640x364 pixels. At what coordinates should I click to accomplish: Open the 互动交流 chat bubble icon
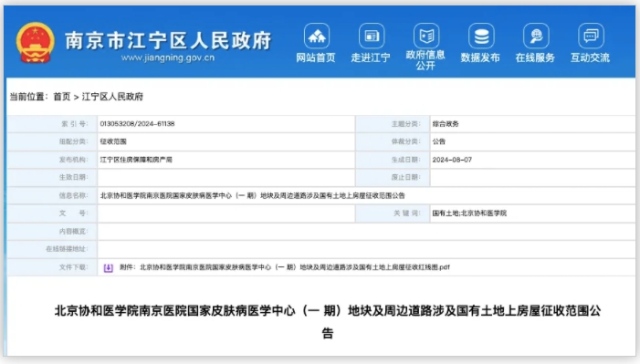point(591,36)
